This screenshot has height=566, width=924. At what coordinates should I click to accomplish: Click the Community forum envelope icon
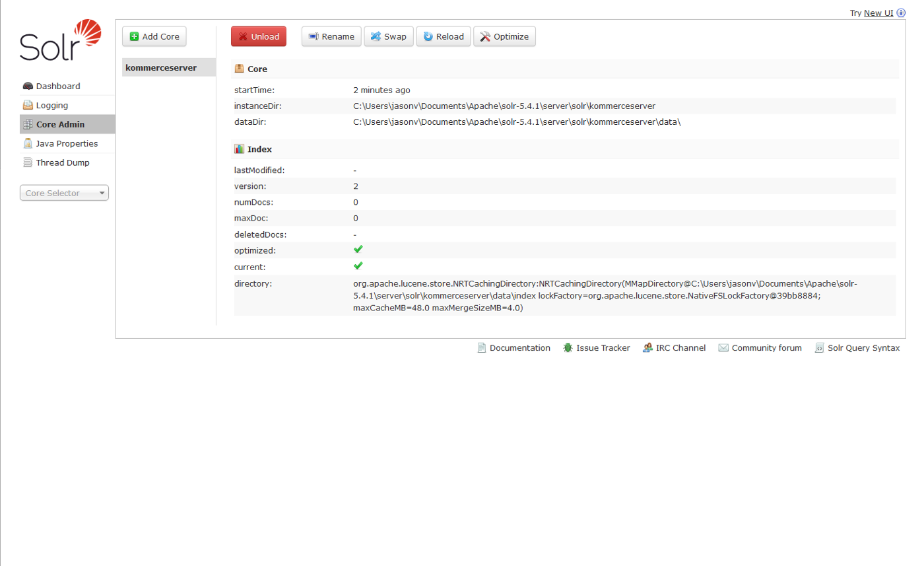723,348
